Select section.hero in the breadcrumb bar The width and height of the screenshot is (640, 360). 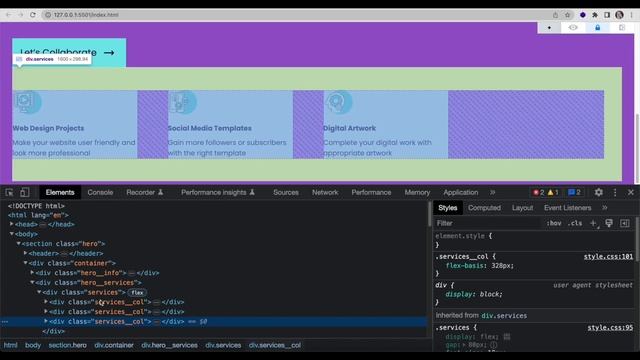[67, 345]
